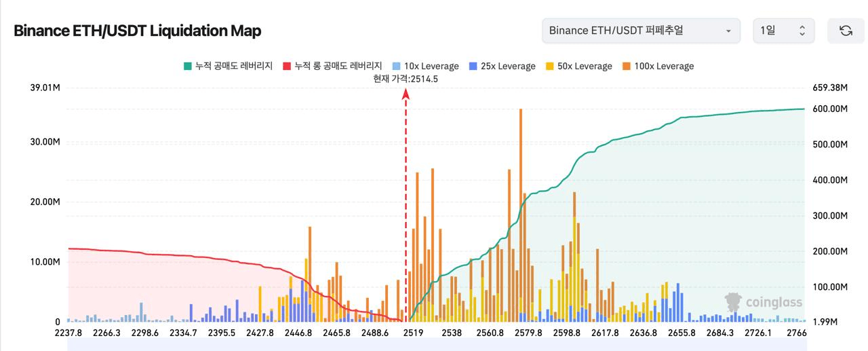The image size is (868, 351).
Task: Click the 2598.8 x-axis price label
Action: (567, 333)
